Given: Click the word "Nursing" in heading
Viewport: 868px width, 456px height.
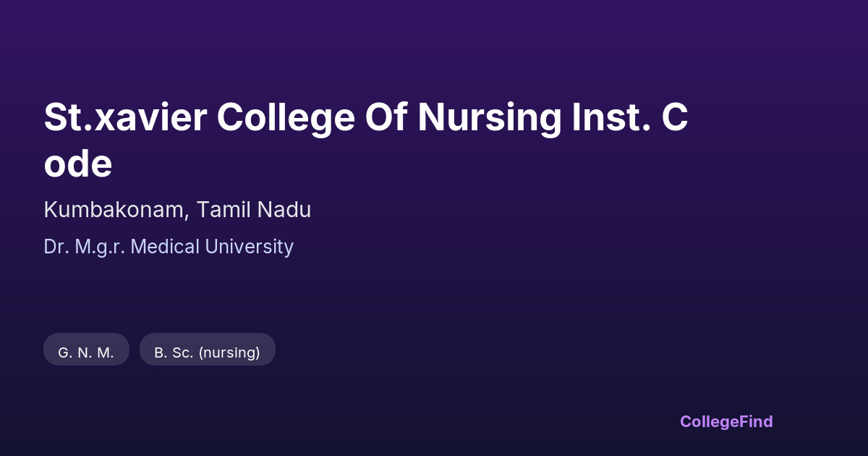Looking at the screenshot, I should point(489,117).
